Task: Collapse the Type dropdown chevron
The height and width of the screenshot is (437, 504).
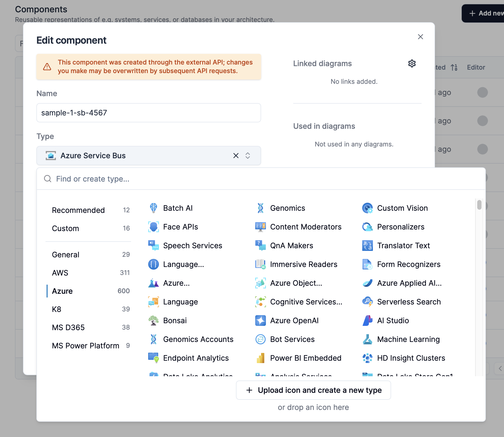Action: 248,156
